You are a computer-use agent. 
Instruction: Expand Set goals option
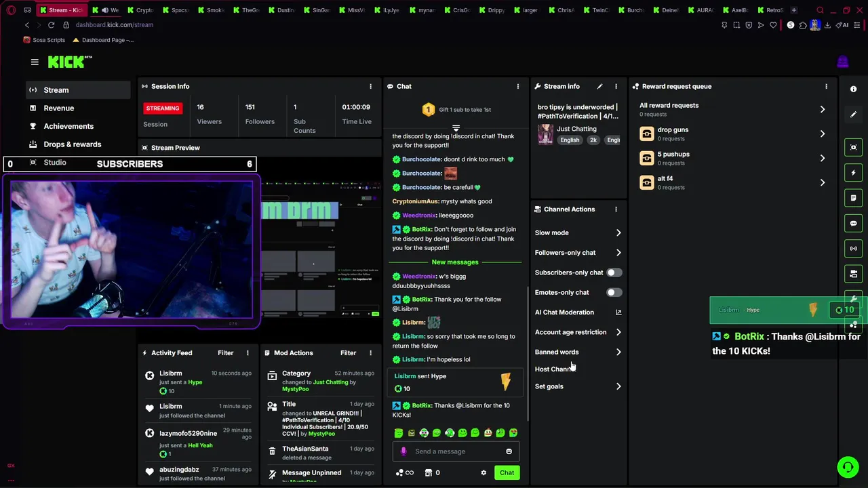click(618, 386)
